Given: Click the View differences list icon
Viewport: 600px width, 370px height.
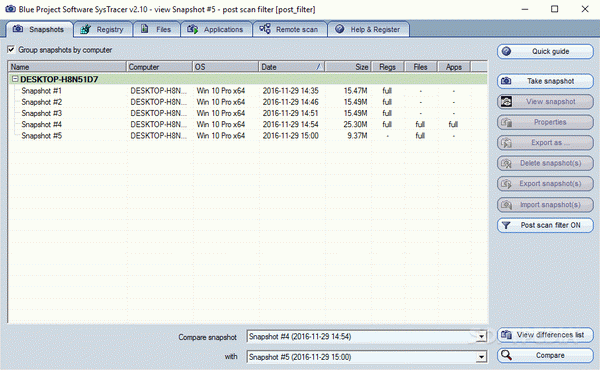Looking at the screenshot, I should [x=506, y=335].
